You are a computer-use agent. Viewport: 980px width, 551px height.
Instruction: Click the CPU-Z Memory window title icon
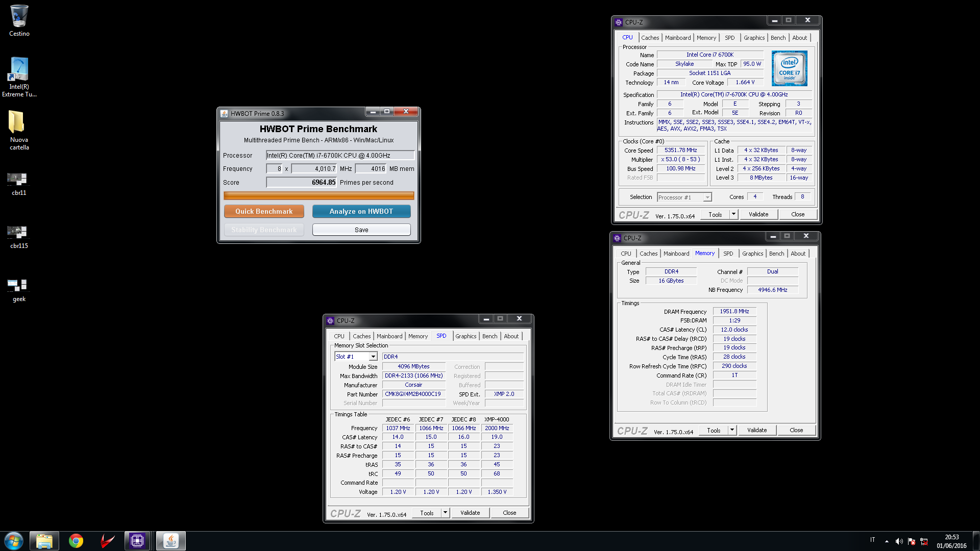tap(617, 238)
